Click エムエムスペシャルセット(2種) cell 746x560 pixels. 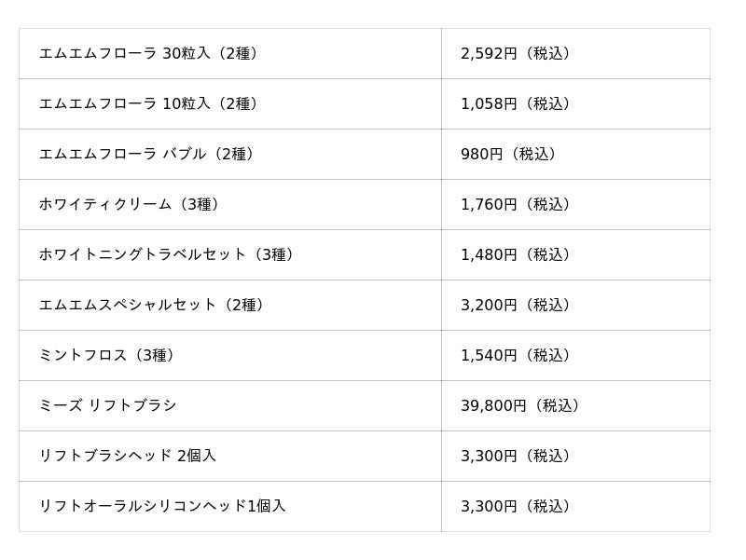coord(230,306)
